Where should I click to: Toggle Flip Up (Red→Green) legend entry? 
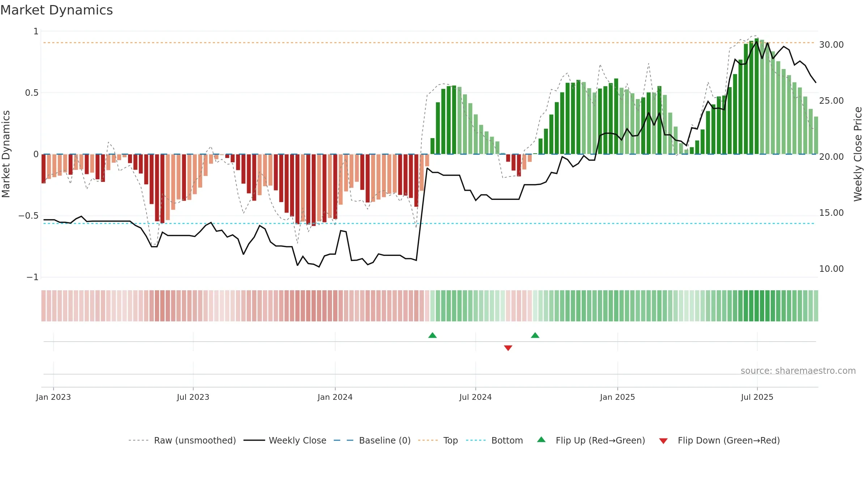pos(591,440)
